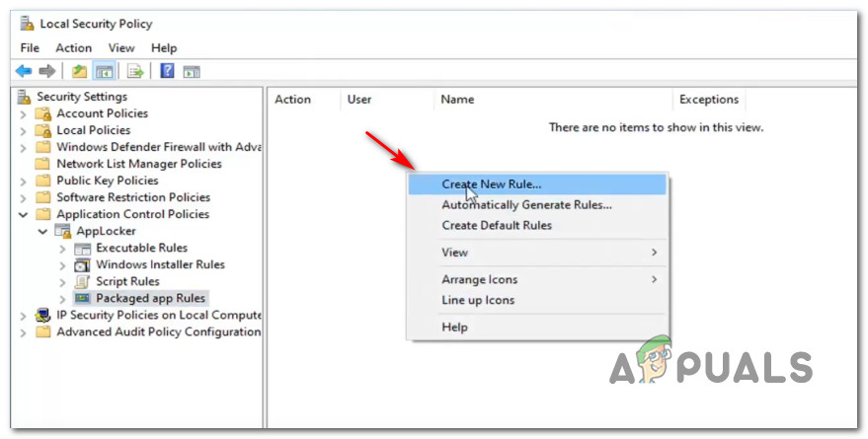This screenshot has width=868, height=439.
Task: Select Create Default Rules
Action: click(x=537, y=225)
